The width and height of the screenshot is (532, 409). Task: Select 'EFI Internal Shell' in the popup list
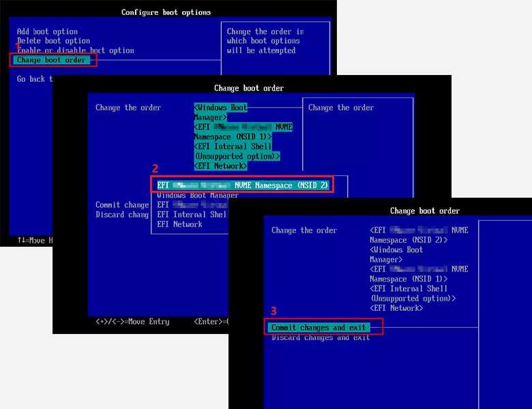[x=192, y=215]
